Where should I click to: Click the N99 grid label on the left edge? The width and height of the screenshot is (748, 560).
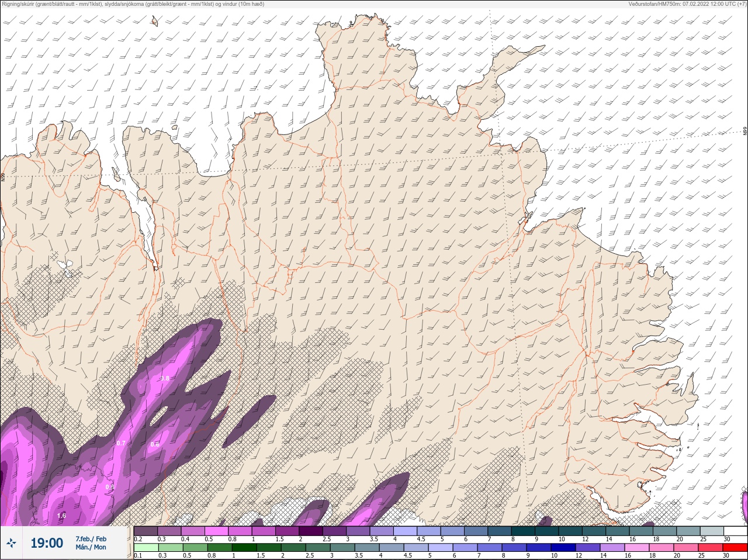3,177
